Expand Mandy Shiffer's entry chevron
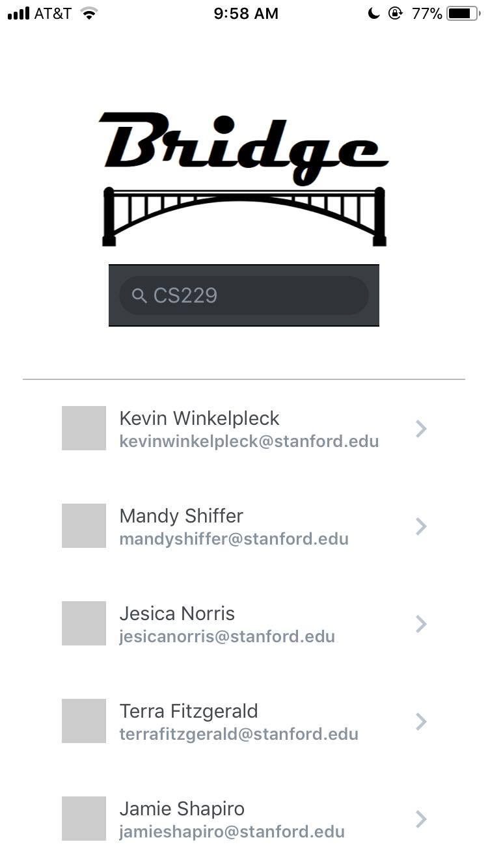 coord(421,526)
